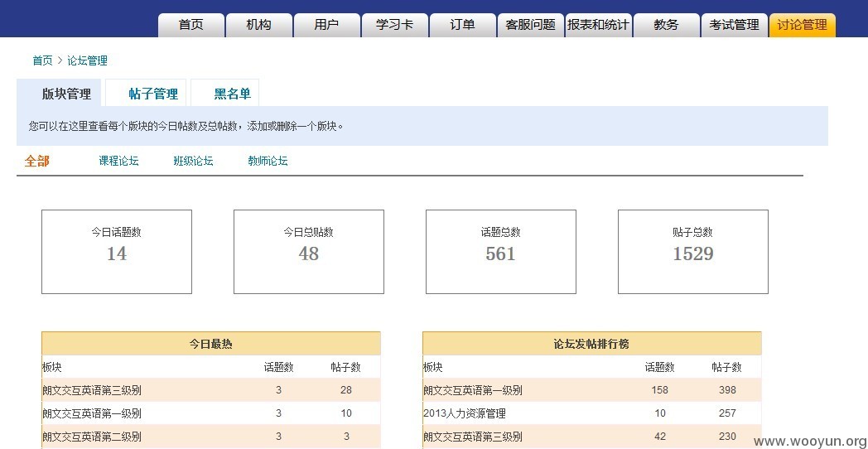This screenshot has width=868, height=449.
Task: Open the 机构 navigation tab
Action: (258, 25)
